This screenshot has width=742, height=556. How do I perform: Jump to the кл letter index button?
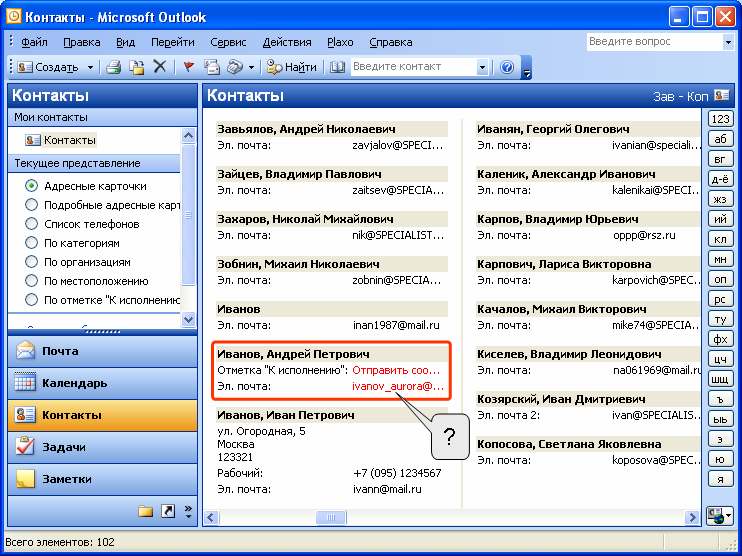720,239
